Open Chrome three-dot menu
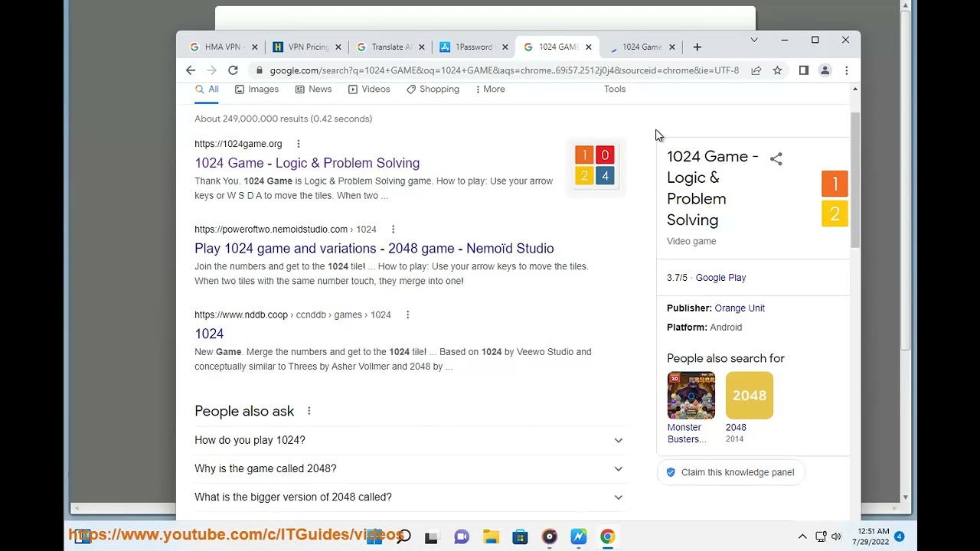This screenshot has height=551, width=980. [x=846, y=70]
